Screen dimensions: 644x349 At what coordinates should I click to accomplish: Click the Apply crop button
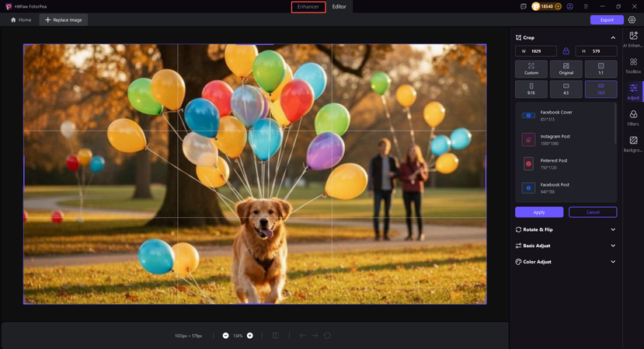click(x=539, y=212)
